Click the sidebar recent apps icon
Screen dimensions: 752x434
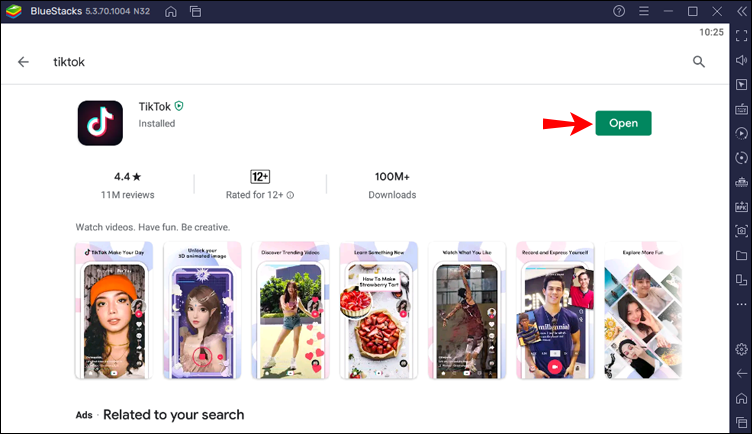(x=741, y=422)
